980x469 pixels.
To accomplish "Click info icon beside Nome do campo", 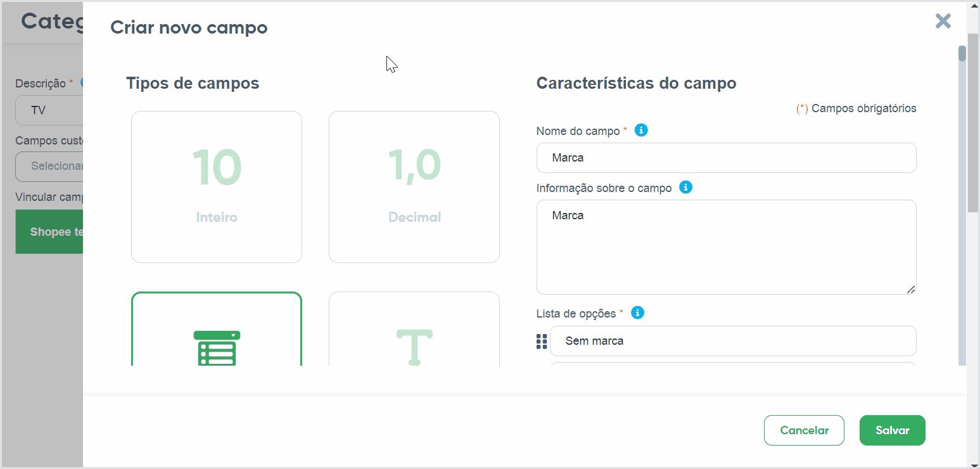I will pos(641,131).
